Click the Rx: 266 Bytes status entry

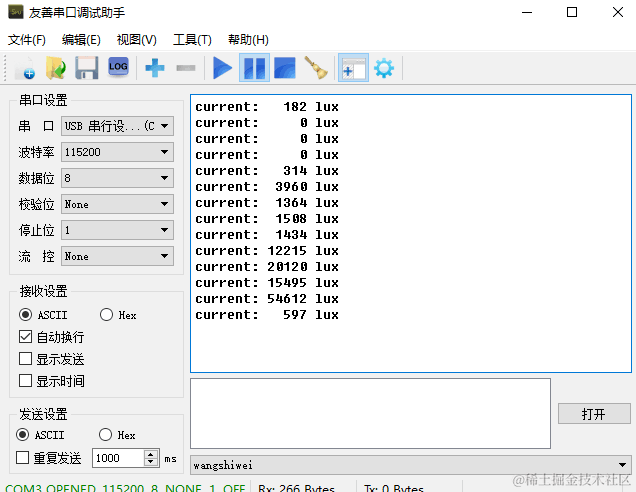[x=297, y=488]
